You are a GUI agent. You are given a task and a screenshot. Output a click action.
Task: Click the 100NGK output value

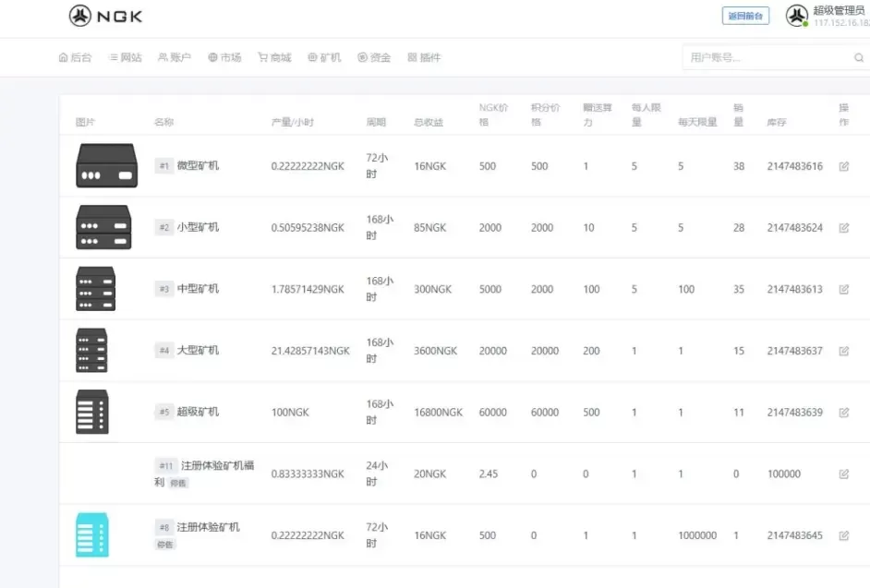point(290,413)
